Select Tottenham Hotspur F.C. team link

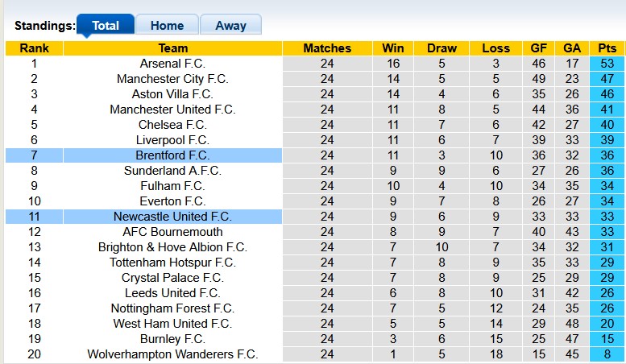pos(172,263)
